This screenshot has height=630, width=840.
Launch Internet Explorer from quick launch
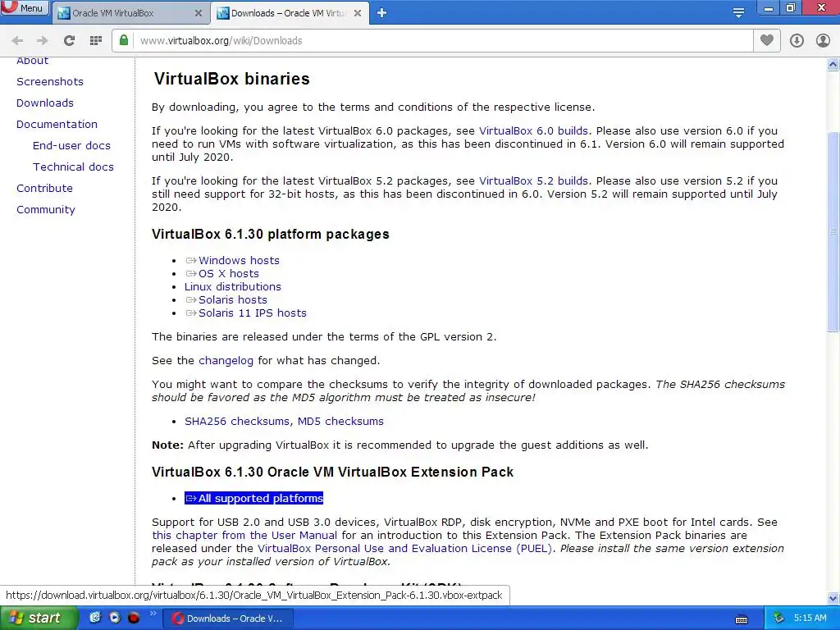pos(95,618)
